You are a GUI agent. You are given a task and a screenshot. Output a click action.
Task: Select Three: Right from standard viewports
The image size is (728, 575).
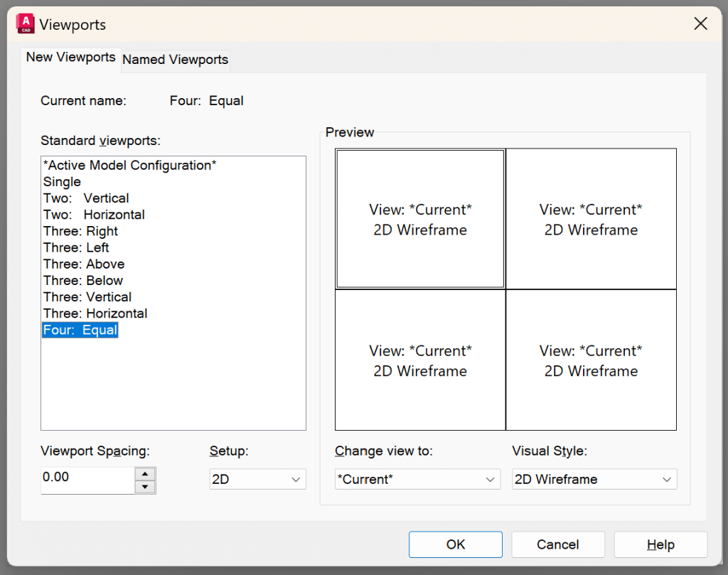pos(80,231)
